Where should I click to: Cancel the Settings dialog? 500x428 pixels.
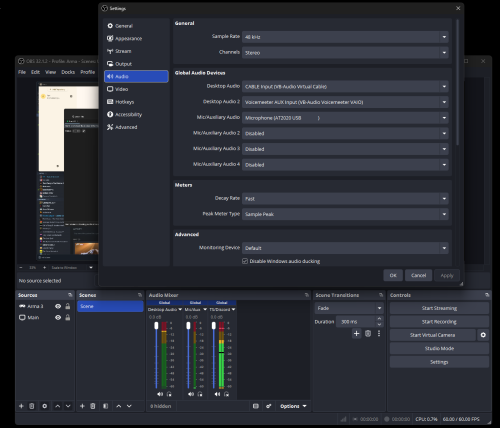[x=418, y=275]
